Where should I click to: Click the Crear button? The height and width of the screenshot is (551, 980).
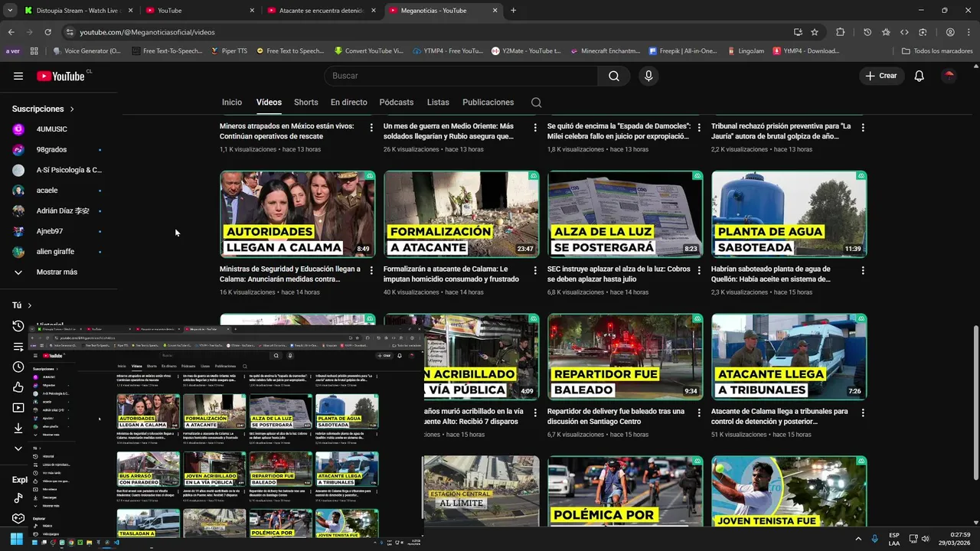tap(881, 76)
